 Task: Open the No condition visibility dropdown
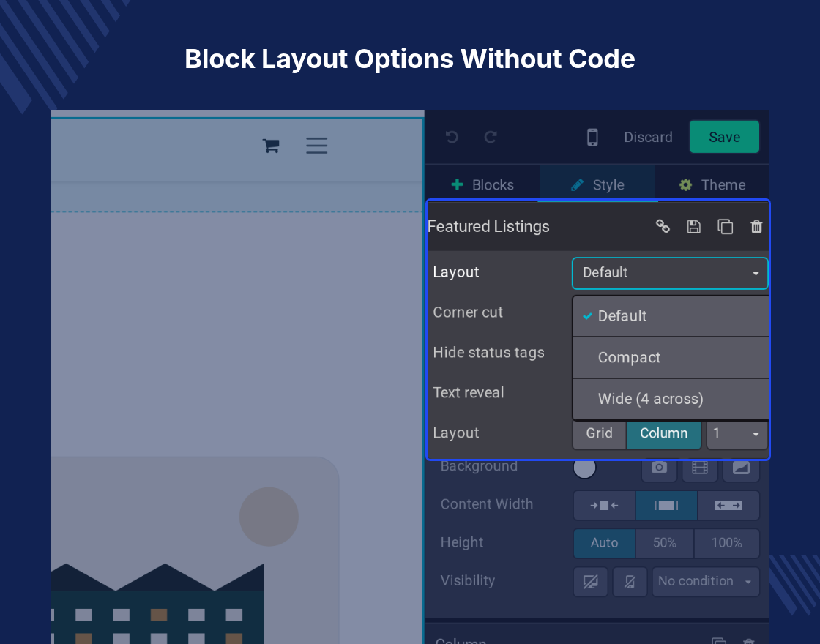706,582
